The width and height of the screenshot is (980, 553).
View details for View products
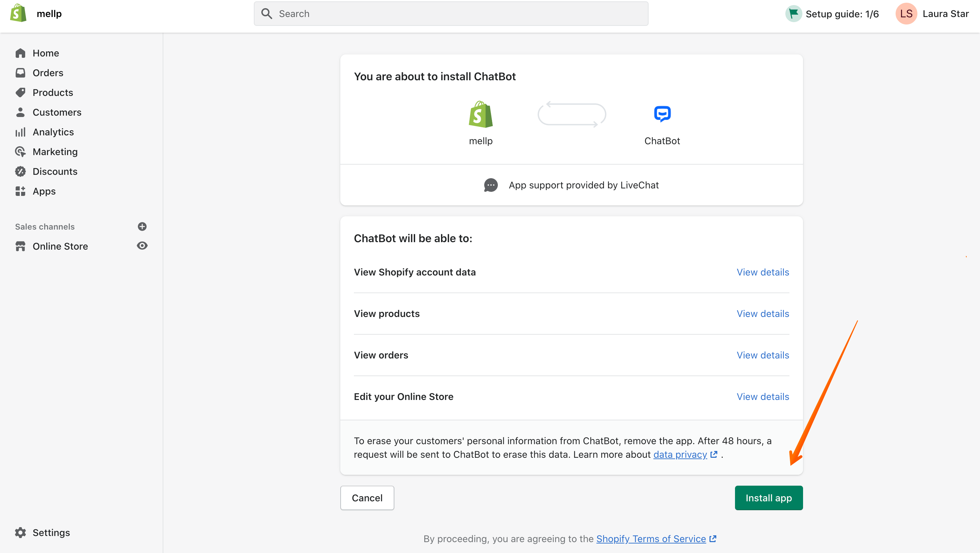coord(763,314)
